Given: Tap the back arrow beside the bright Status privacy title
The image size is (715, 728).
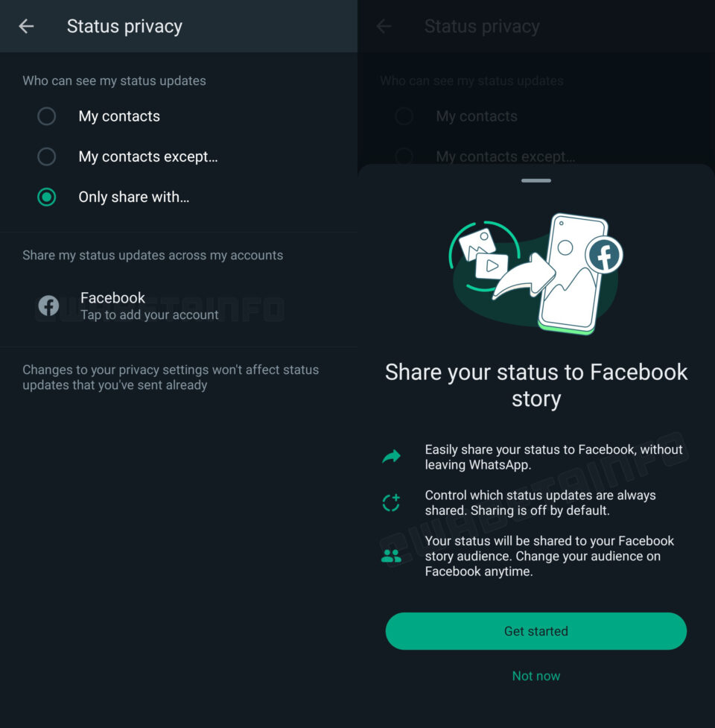Looking at the screenshot, I should [x=26, y=27].
